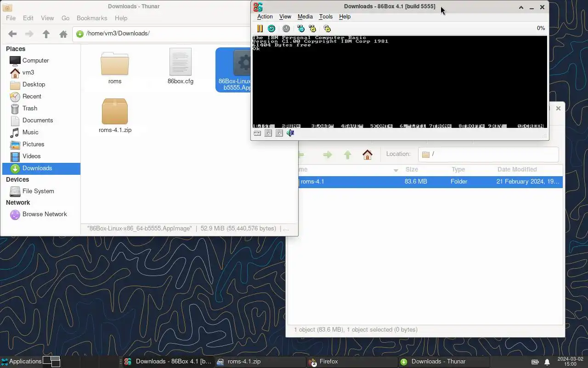The height and width of the screenshot is (368, 588).
Task: Open Pictures in Thunar sidebar
Action: click(x=41, y=144)
